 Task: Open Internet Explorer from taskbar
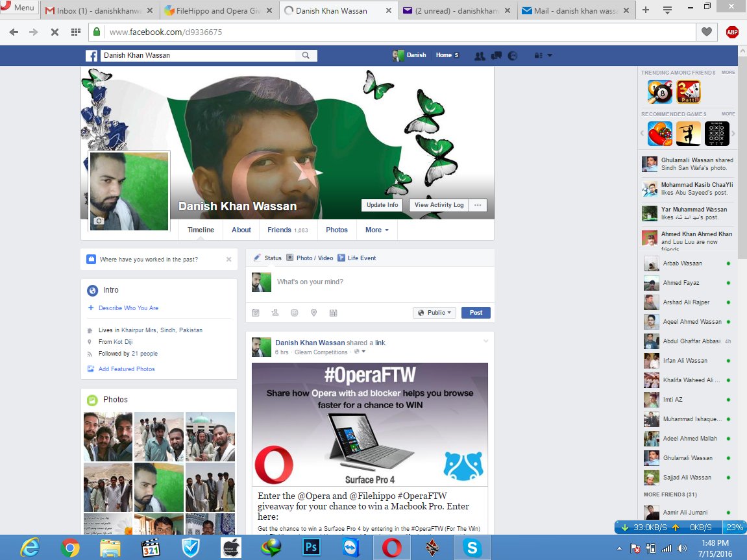tap(30, 548)
